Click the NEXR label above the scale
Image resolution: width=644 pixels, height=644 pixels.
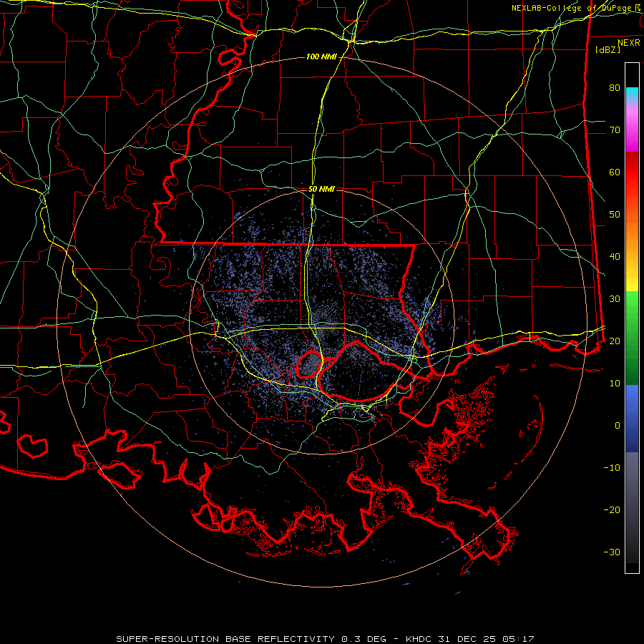(628, 43)
